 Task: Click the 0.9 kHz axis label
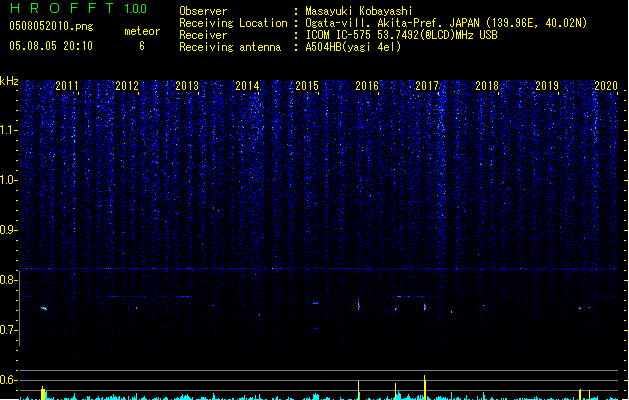click(9, 230)
